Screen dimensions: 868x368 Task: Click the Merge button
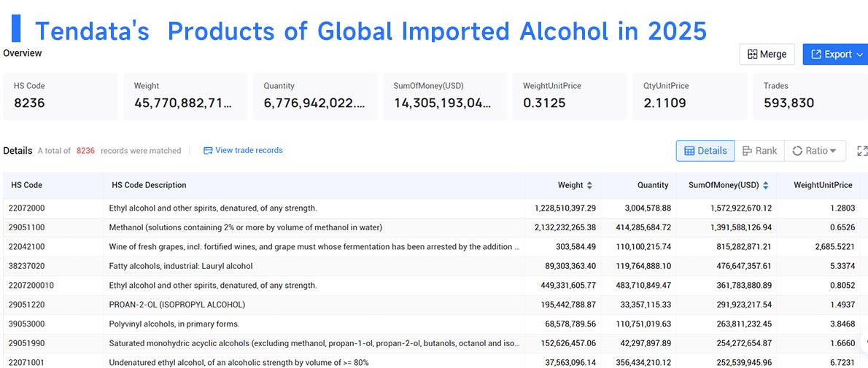point(767,54)
